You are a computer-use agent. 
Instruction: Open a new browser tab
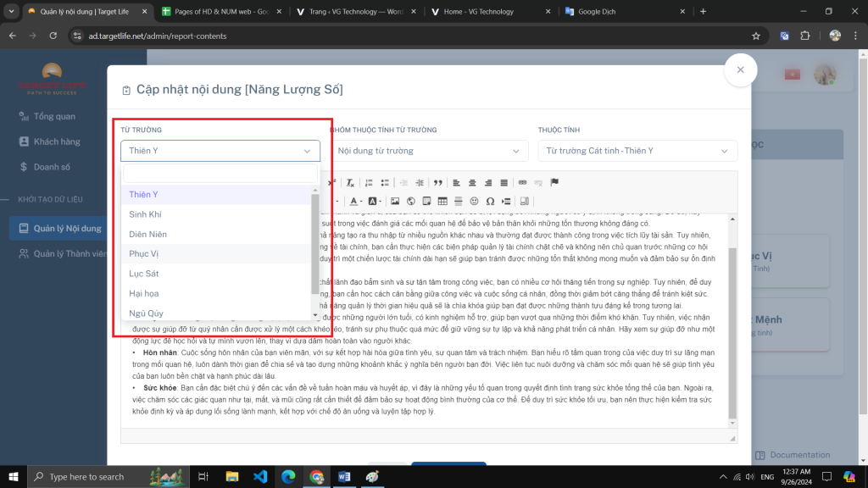click(x=703, y=11)
